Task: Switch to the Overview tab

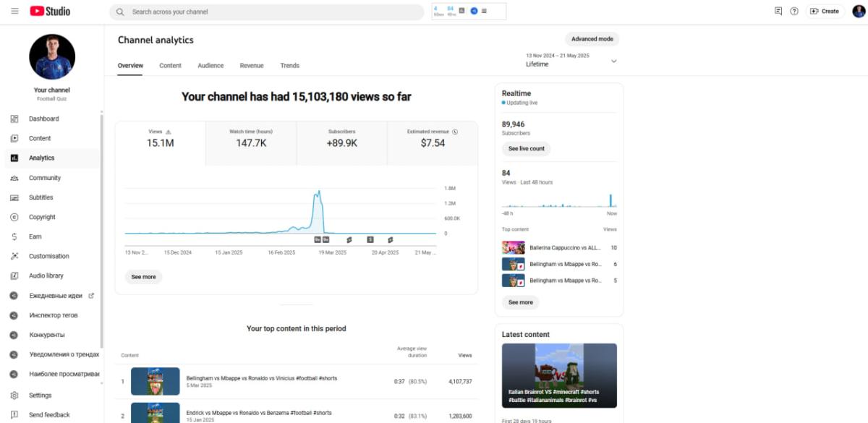Action: coord(130,66)
